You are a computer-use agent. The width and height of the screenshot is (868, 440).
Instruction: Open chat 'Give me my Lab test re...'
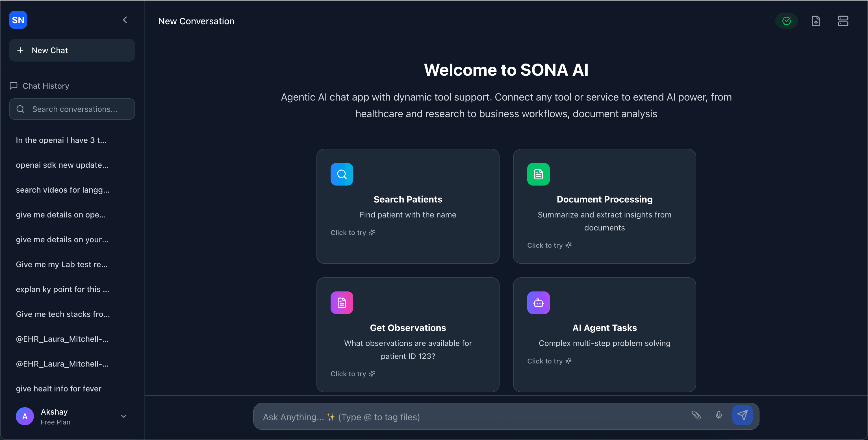coord(62,264)
